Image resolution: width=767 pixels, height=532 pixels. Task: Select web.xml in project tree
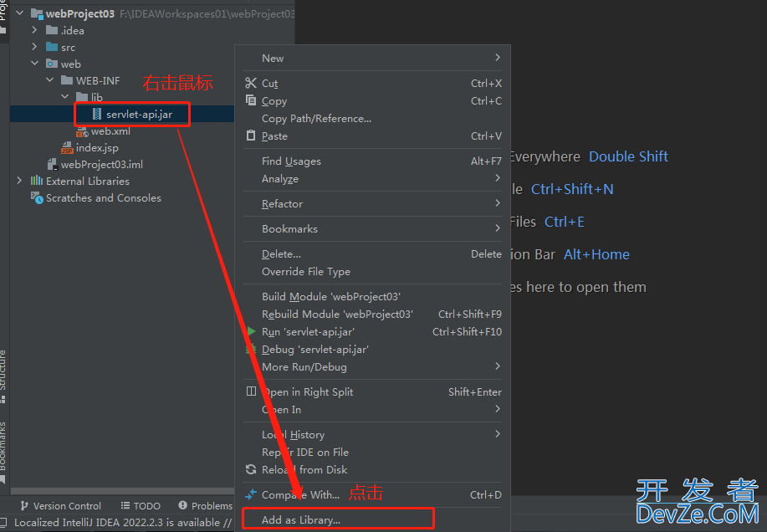[x=110, y=131]
